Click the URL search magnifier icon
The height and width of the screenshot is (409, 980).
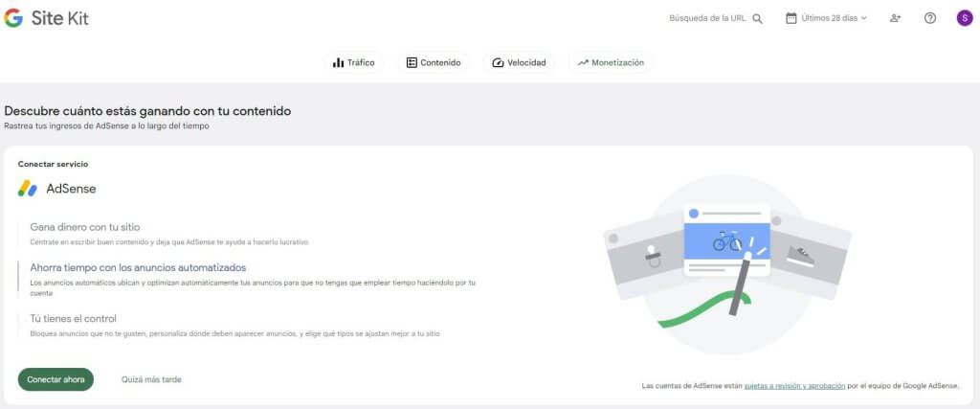758,19
